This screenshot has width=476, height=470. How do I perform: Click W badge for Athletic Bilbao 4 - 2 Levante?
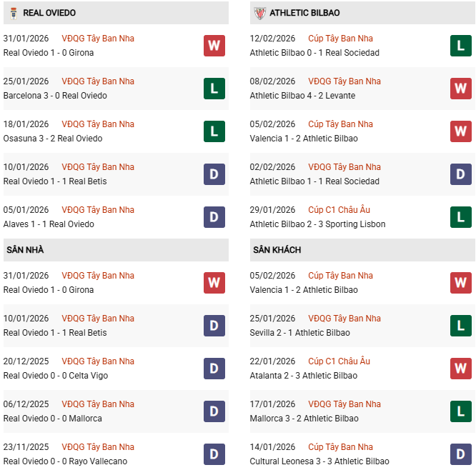tap(460, 89)
